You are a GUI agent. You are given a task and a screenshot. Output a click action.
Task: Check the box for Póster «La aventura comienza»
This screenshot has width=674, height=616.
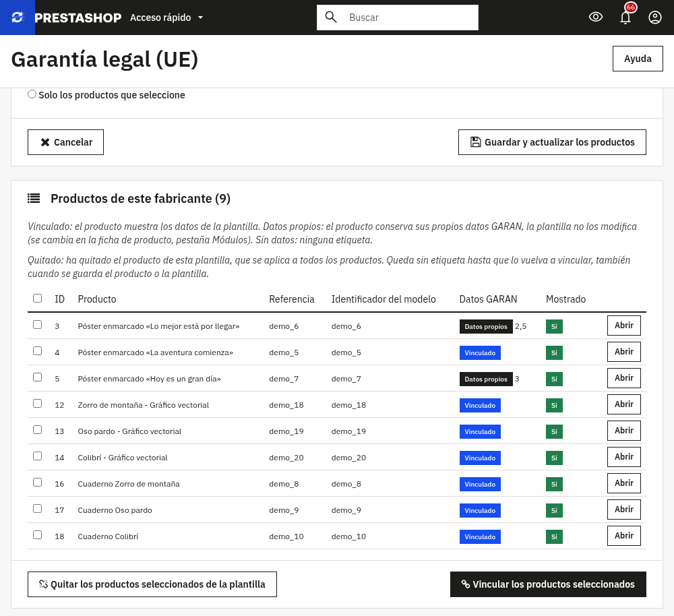pyautogui.click(x=37, y=350)
